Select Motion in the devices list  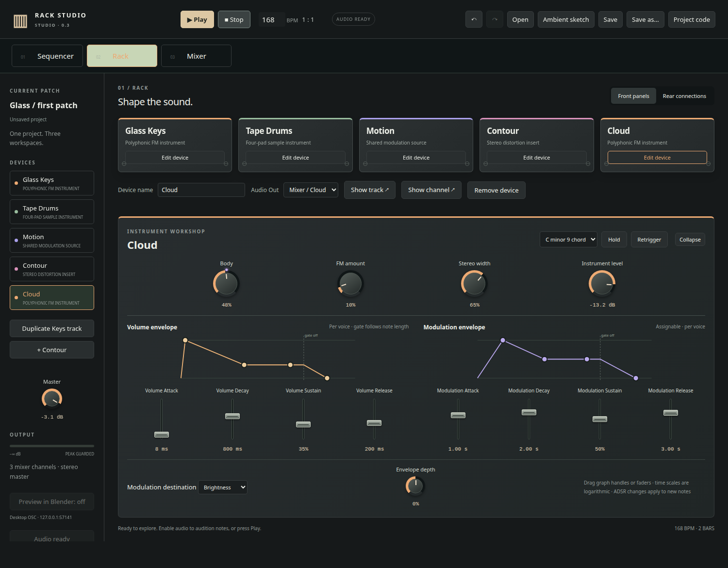click(x=52, y=240)
